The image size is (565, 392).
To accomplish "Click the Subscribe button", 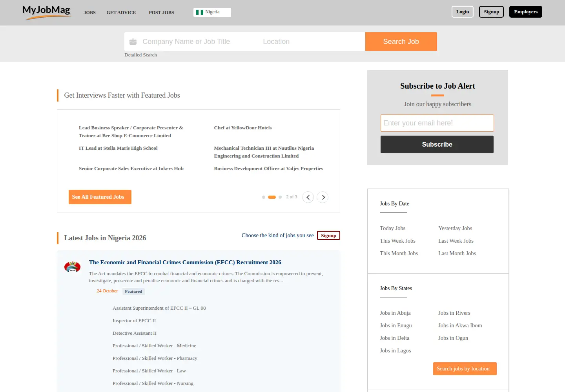I will pyautogui.click(x=437, y=144).
